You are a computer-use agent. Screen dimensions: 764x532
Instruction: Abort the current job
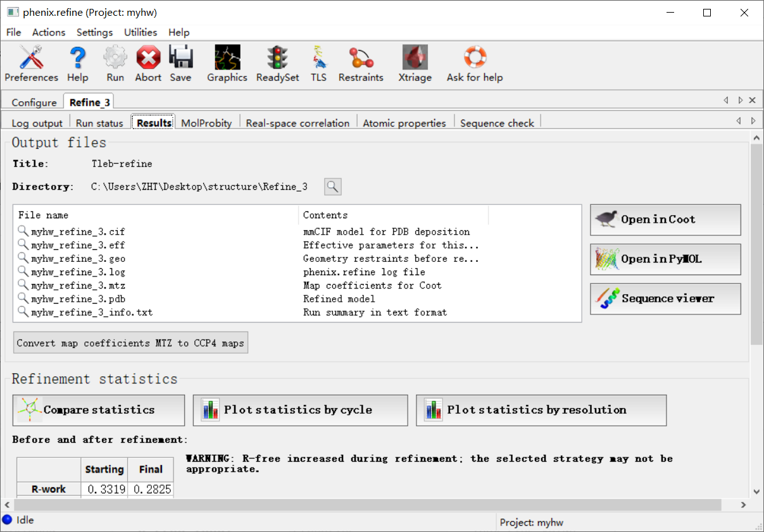(x=148, y=64)
